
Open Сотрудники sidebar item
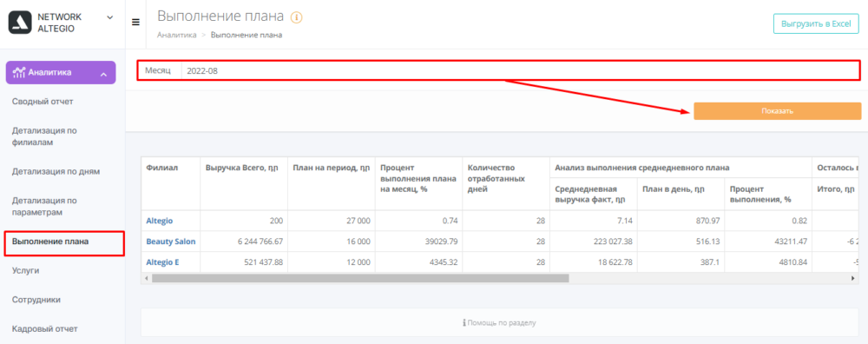click(x=36, y=300)
